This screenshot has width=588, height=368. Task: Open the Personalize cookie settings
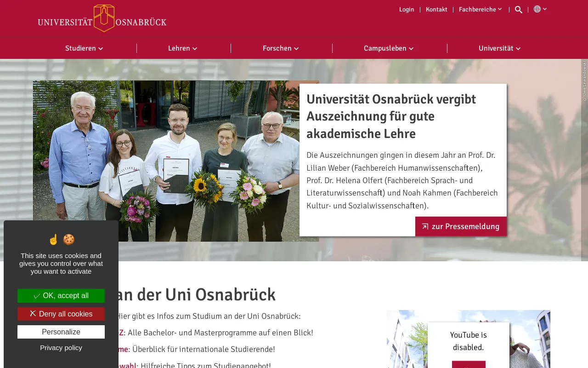(x=61, y=332)
